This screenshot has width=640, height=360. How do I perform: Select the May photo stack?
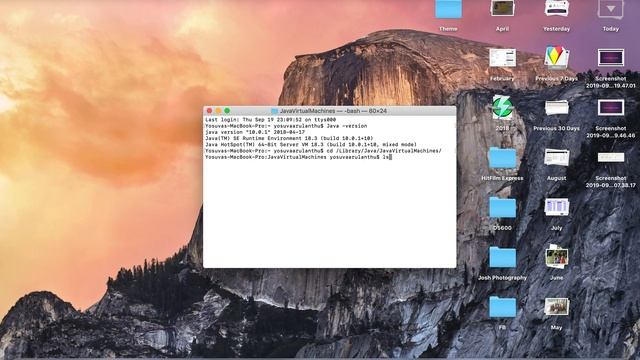556,307
